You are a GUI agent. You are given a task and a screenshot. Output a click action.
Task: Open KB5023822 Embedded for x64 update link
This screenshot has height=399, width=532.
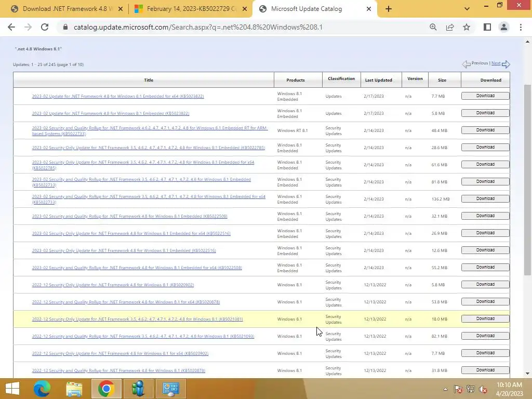[x=118, y=96]
